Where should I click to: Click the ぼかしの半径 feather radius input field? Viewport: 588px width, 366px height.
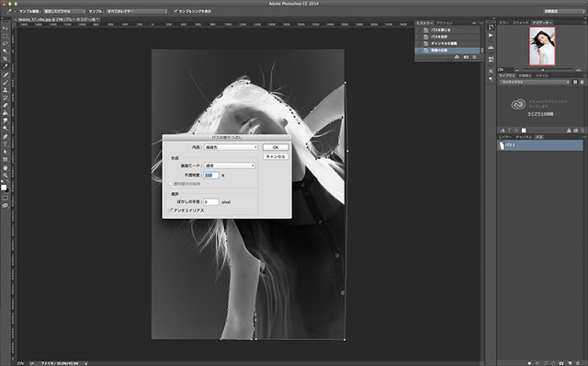[x=211, y=202]
